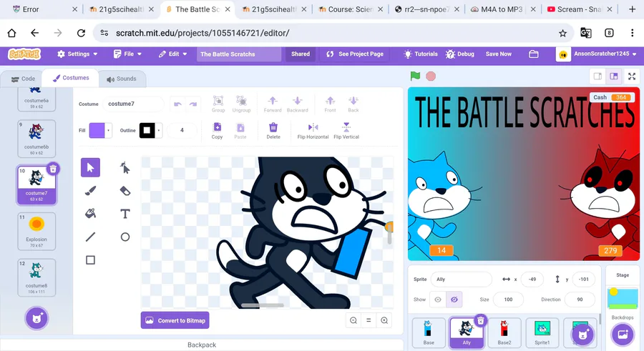Enter full screen stage mode
The image size is (644, 351).
(x=632, y=76)
